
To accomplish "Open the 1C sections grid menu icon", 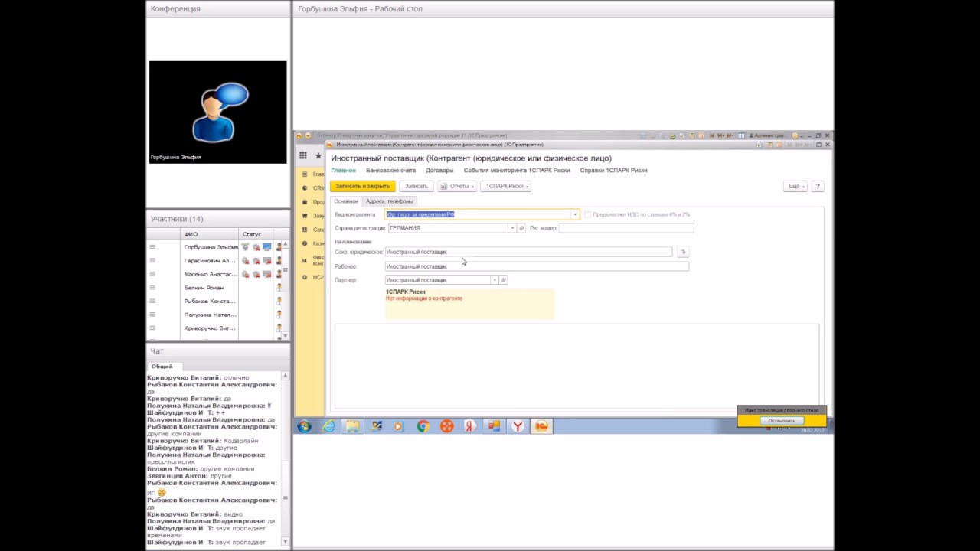I will [x=303, y=155].
